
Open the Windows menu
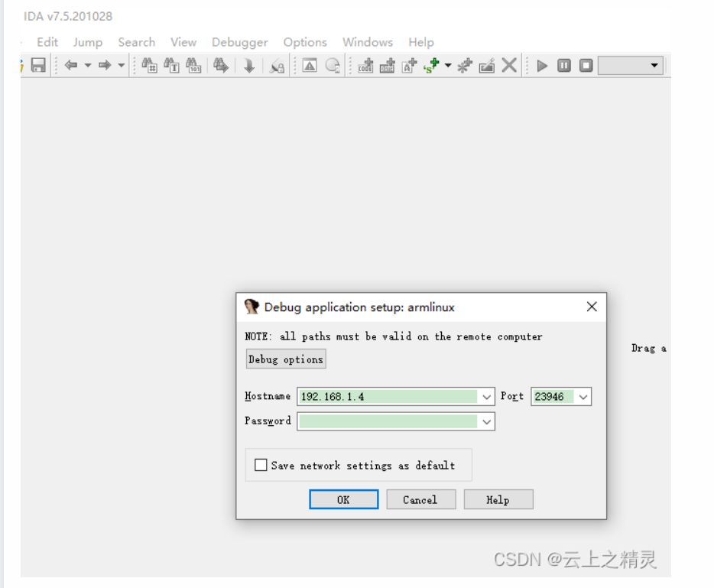pos(368,42)
